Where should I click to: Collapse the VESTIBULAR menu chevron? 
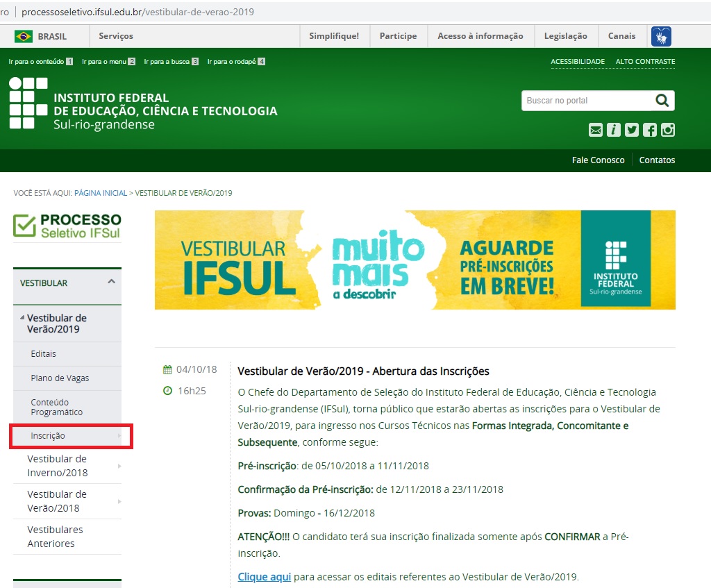(112, 282)
